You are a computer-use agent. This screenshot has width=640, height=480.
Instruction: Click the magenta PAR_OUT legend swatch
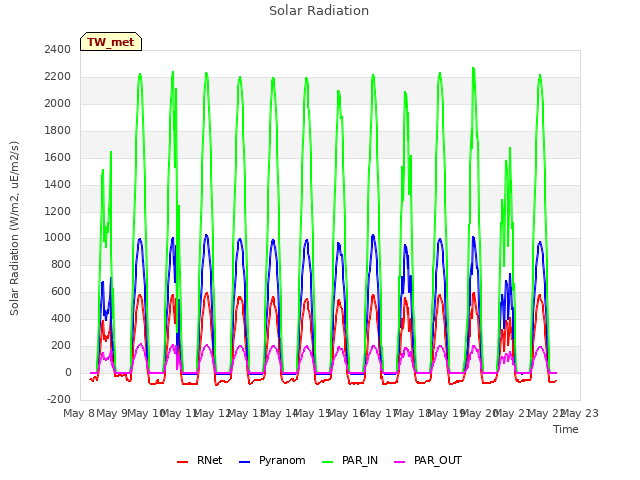coord(400,462)
